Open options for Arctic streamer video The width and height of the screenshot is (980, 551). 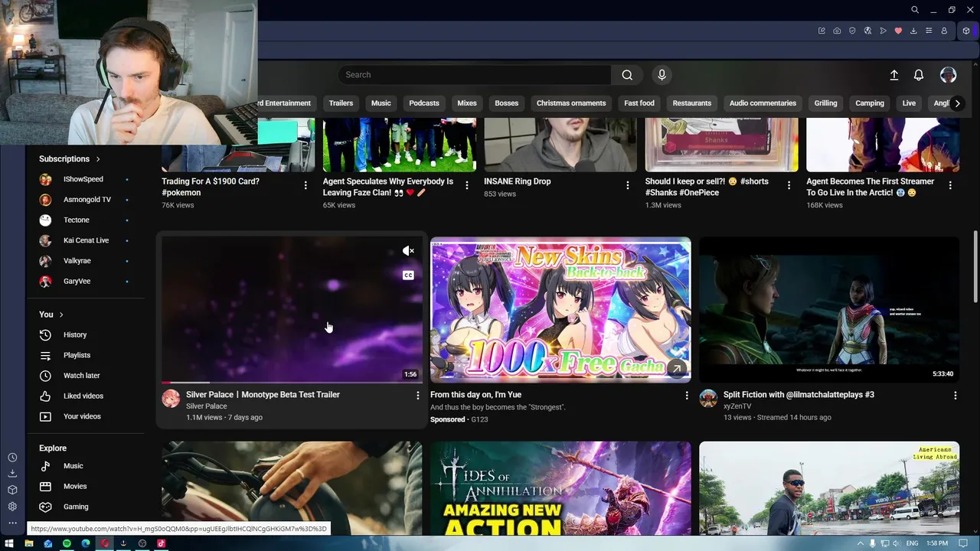pos(950,185)
